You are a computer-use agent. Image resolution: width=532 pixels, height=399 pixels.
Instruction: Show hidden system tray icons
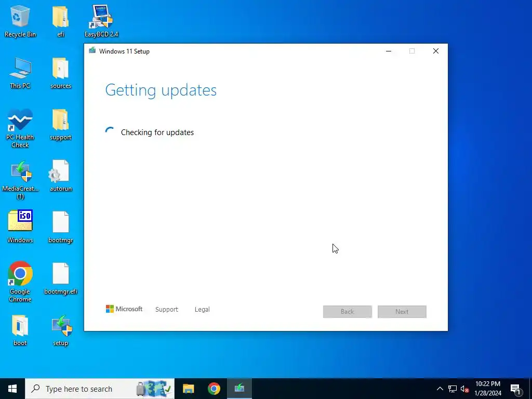(x=440, y=389)
